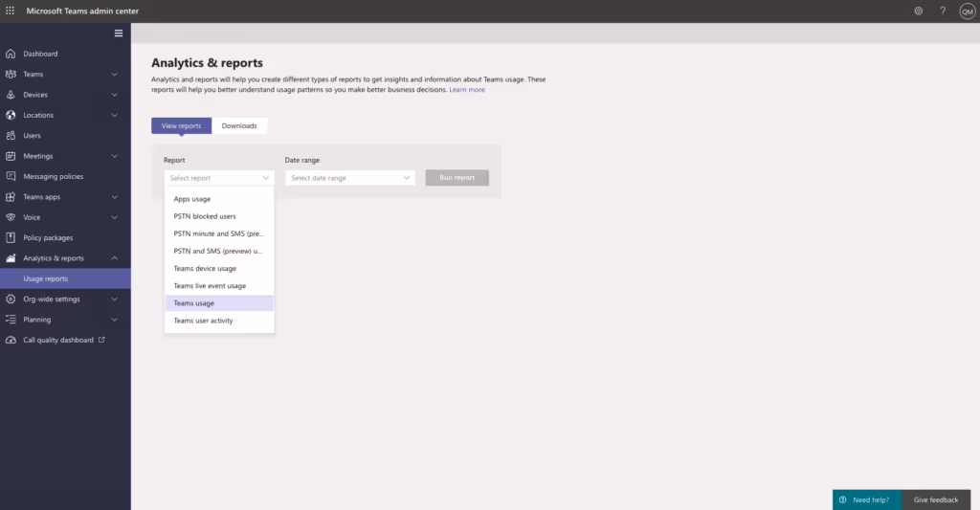Collapse the sidebar with the hamburger icon

click(119, 33)
